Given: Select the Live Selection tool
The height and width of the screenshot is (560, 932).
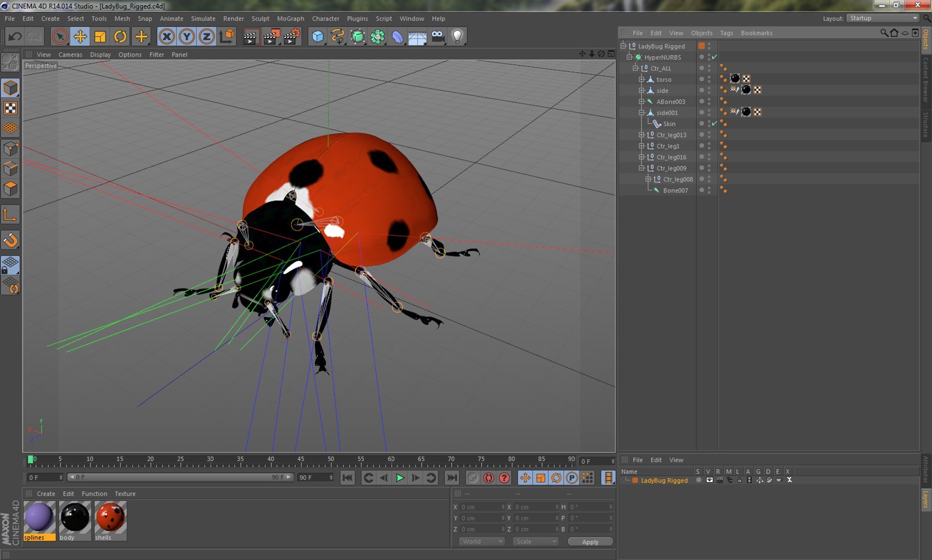Looking at the screenshot, I should coord(60,36).
